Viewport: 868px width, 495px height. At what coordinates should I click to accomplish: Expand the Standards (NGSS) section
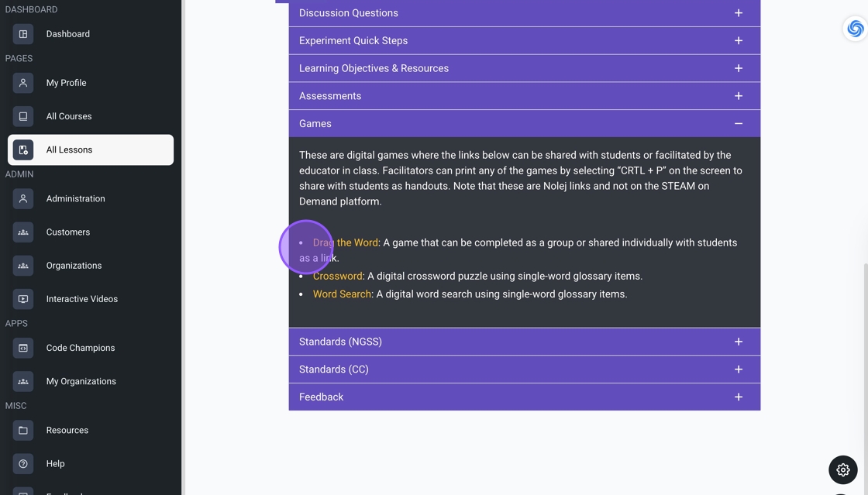[738, 342]
